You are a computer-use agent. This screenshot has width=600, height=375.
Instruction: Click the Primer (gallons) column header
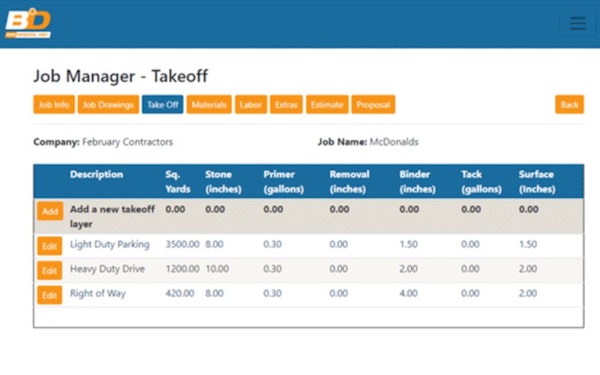(x=284, y=182)
